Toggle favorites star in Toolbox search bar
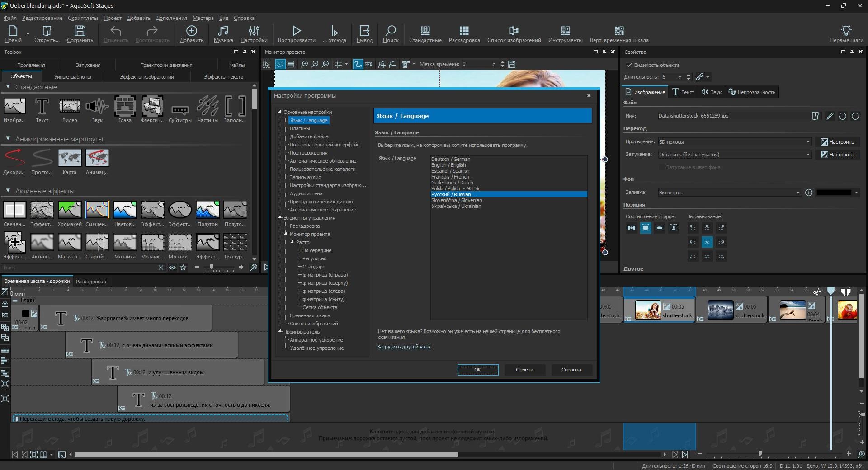 [183, 268]
